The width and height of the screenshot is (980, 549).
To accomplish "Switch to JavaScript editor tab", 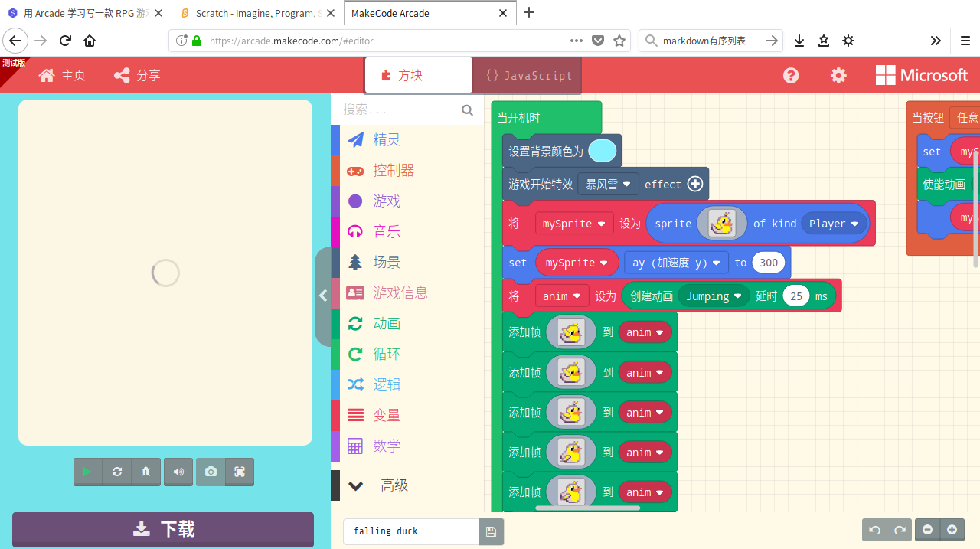I will coord(528,75).
